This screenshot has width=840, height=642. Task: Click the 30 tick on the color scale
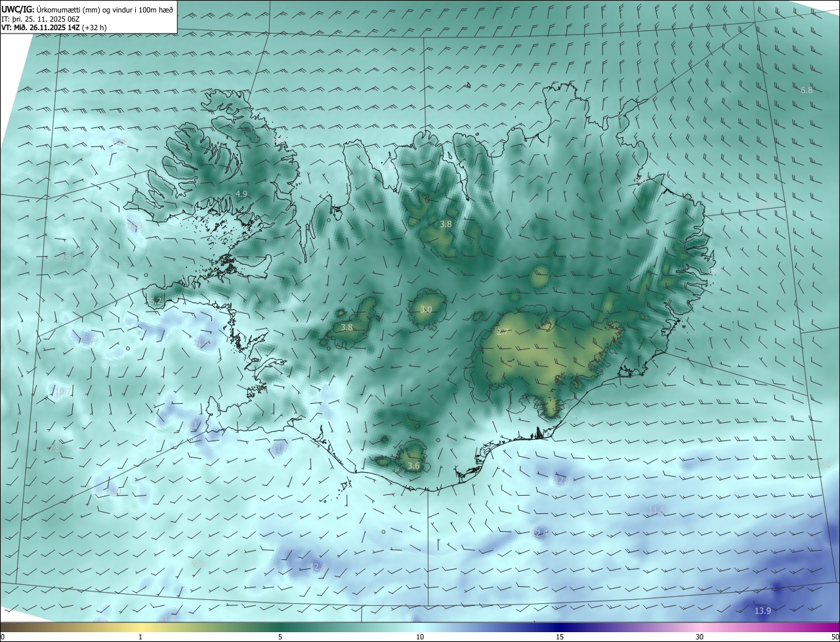700,637
